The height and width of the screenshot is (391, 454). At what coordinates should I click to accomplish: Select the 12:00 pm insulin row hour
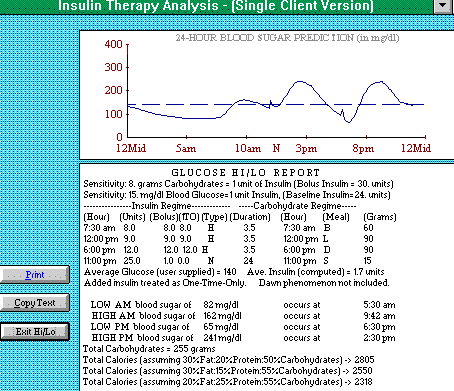point(101,239)
